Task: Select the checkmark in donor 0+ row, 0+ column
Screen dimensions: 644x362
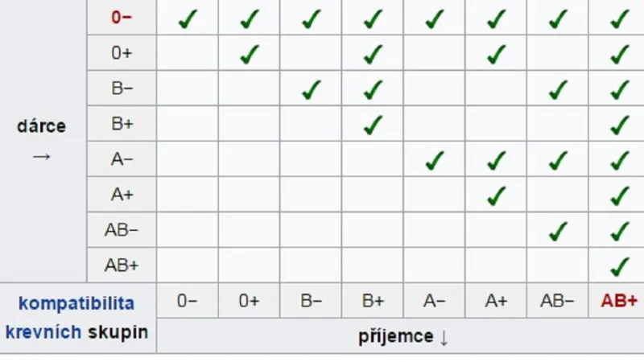Action: 250,55
